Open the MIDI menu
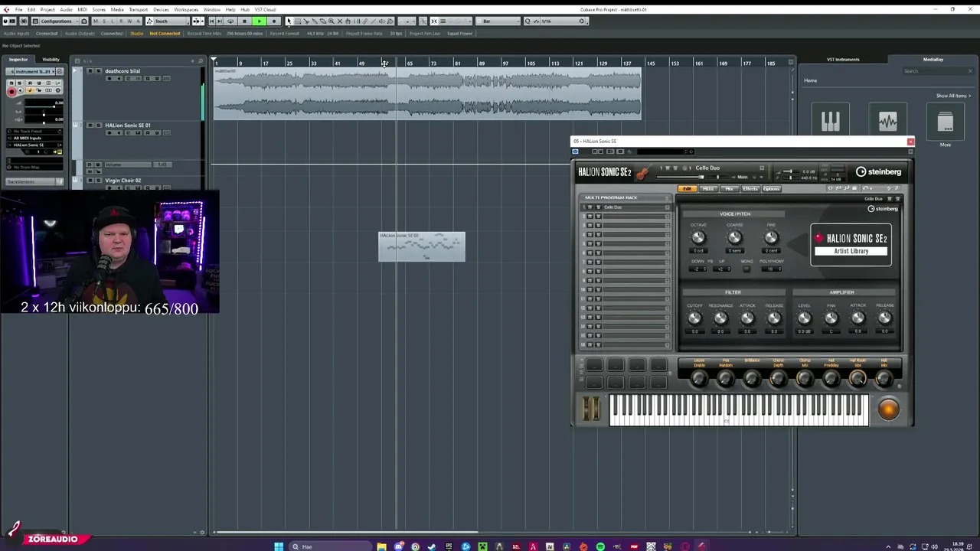 point(82,9)
